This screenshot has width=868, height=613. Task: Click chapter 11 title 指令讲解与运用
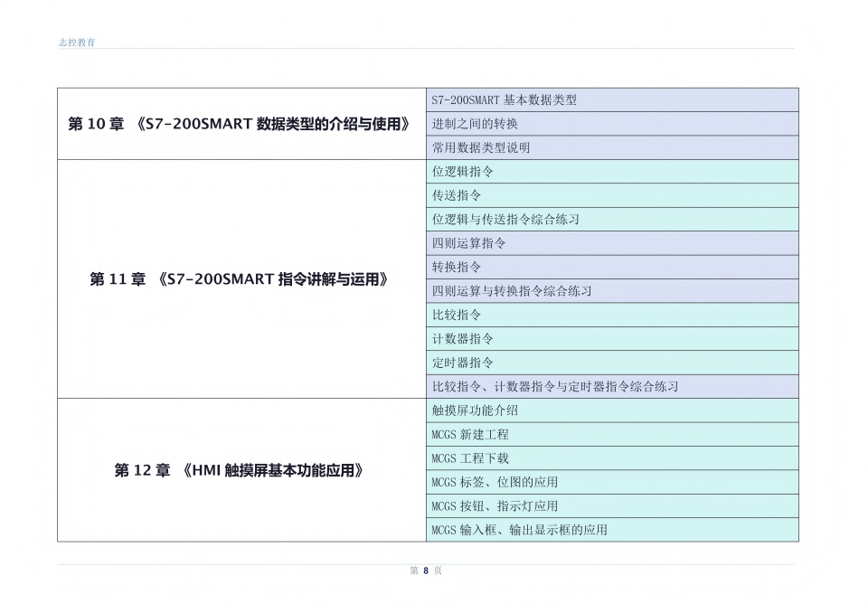242,279
